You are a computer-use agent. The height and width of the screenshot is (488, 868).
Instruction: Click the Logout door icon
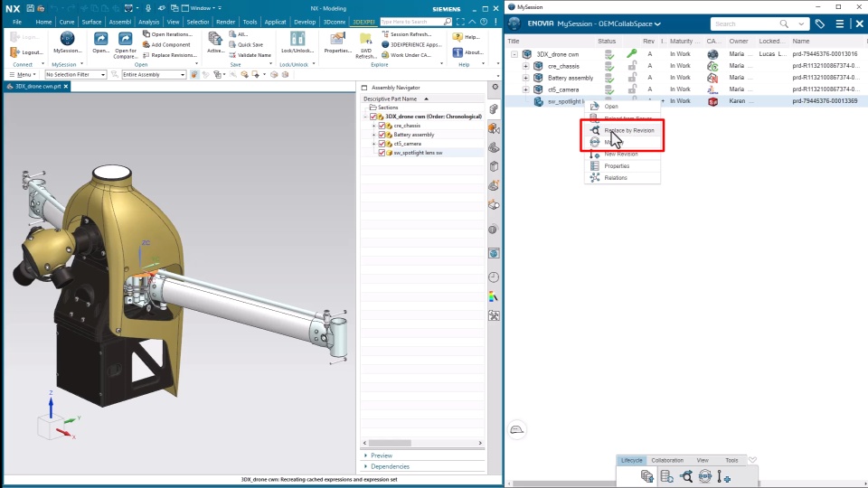click(x=14, y=52)
